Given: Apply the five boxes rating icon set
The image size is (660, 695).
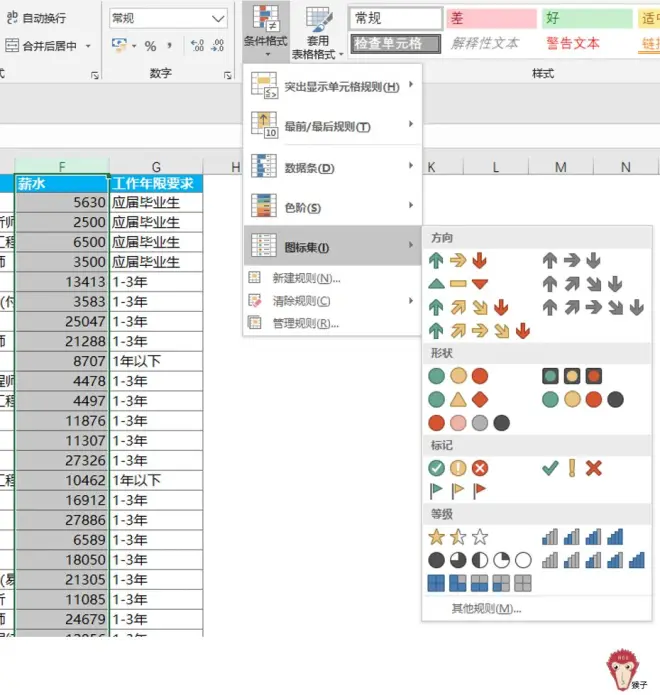Looking at the screenshot, I should pos(480,583).
